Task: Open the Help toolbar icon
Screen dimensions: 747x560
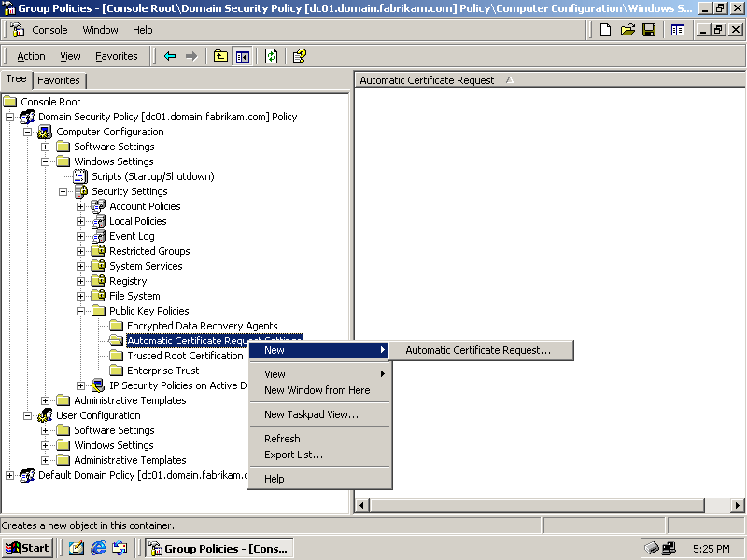Action: 299,56
